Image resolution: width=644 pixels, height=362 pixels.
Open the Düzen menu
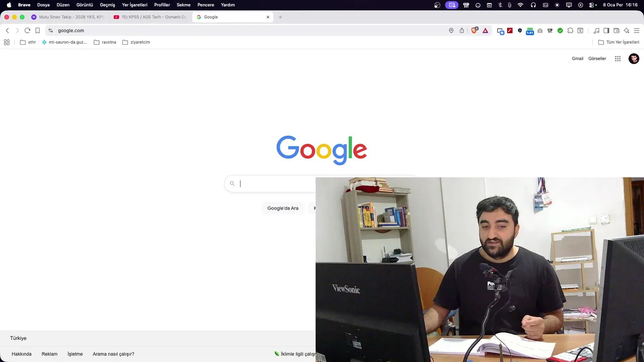click(x=63, y=5)
